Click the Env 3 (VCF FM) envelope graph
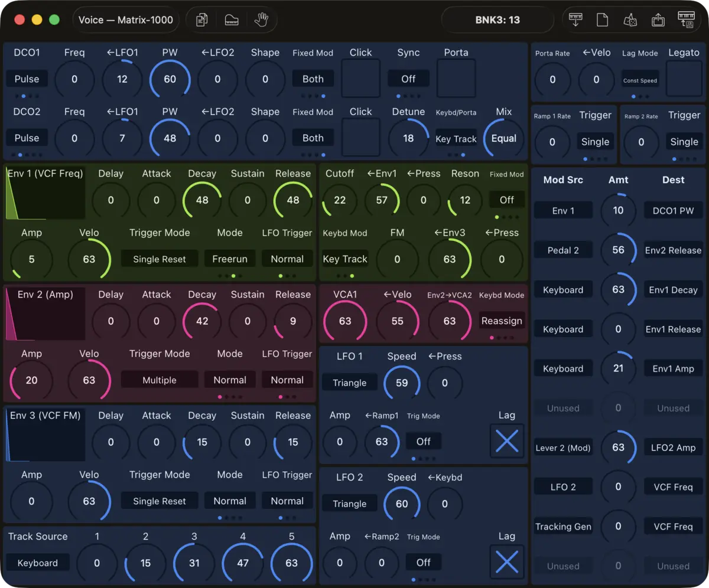This screenshot has width=709, height=588. 45,436
